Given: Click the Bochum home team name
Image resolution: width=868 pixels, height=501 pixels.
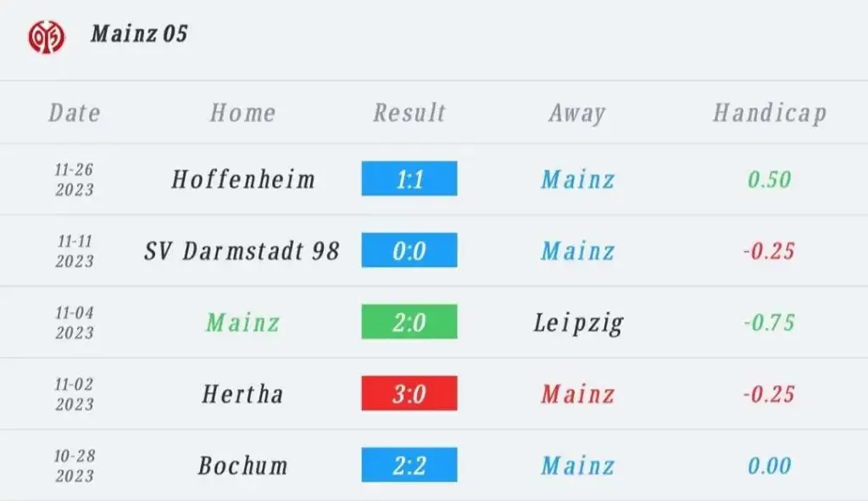Looking at the screenshot, I should click(x=243, y=465).
